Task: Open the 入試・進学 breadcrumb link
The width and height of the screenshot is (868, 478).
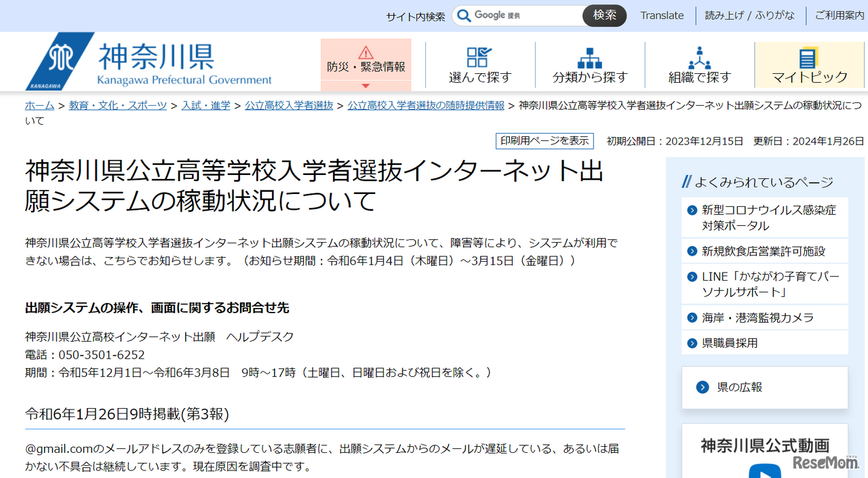Action: [x=205, y=105]
